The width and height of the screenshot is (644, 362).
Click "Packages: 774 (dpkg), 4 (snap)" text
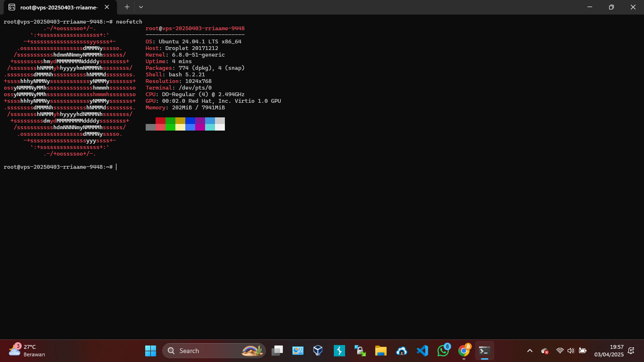[x=195, y=68]
